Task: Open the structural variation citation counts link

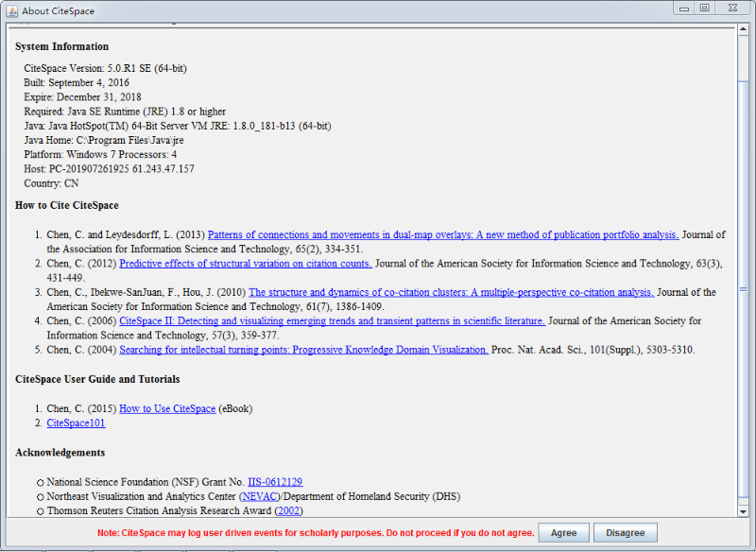Action: 246,264
